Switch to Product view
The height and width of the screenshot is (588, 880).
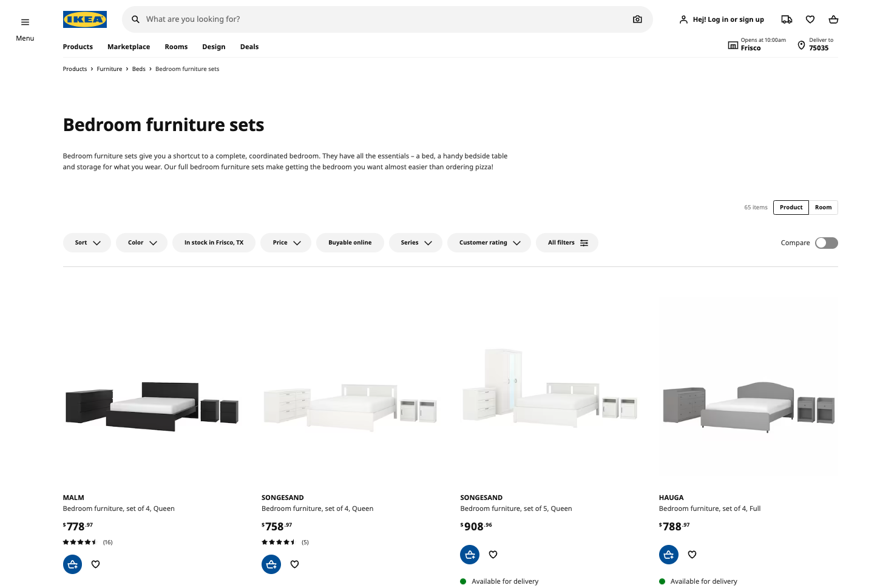(x=791, y=208)
